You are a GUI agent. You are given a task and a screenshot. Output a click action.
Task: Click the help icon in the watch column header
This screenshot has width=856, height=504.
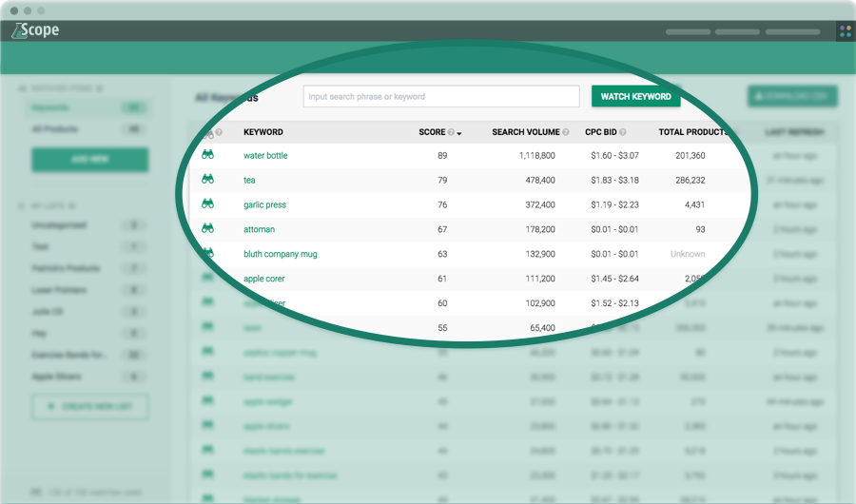tap(219, 132)
